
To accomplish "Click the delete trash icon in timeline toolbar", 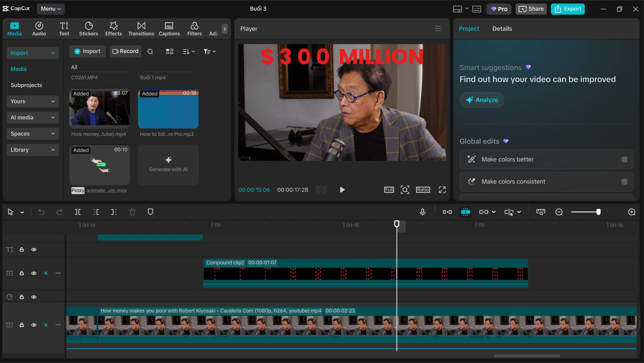I will (x=132, y=212).
